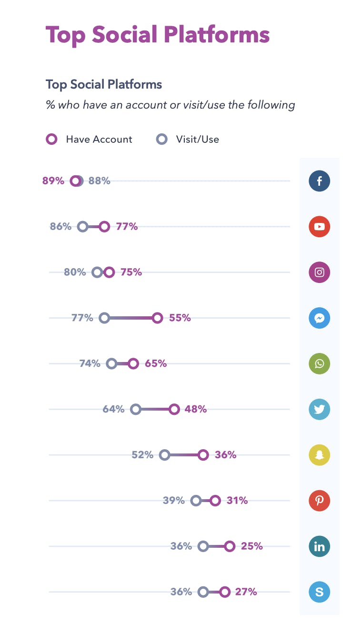Viewport: 362px width, 644px height.
Task: Click the 77% Messenger visit data point
Action: coord(104,318)
